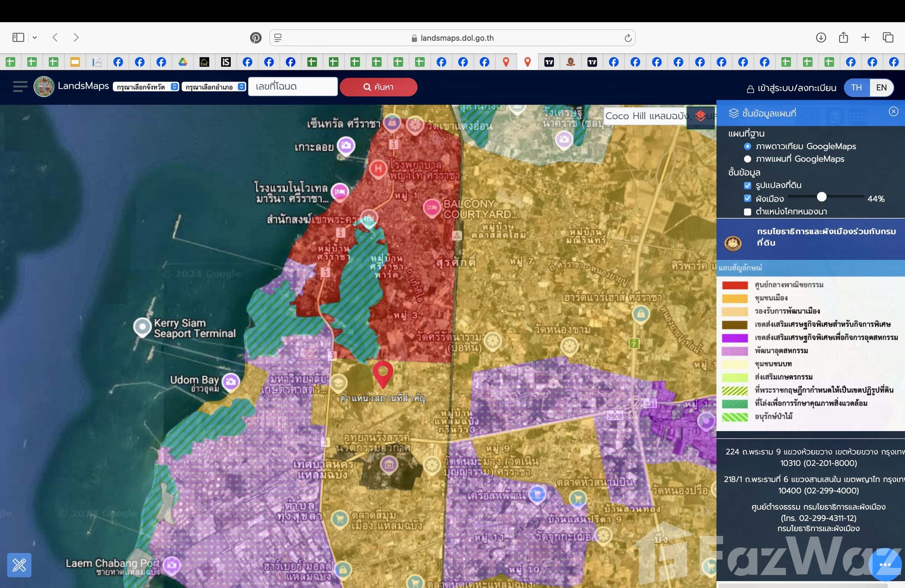Screen dimensions: 905x588
Task: Open the province selection dropdown
Action: pyautogui.click(x=146, y=87)
